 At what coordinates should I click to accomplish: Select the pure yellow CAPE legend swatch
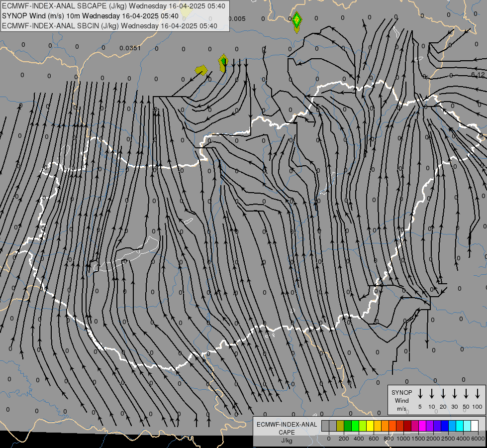370,426
